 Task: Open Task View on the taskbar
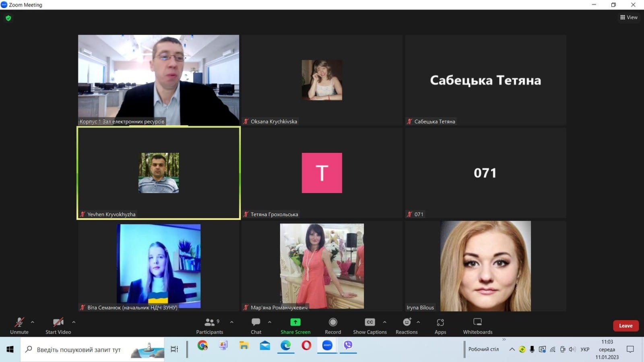coord(174,349)
